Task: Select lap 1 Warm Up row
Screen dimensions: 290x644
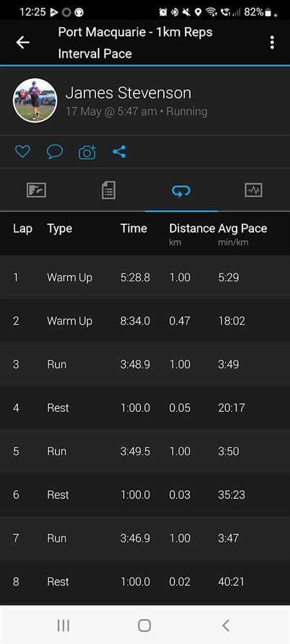Action: [x=145, y=278]
